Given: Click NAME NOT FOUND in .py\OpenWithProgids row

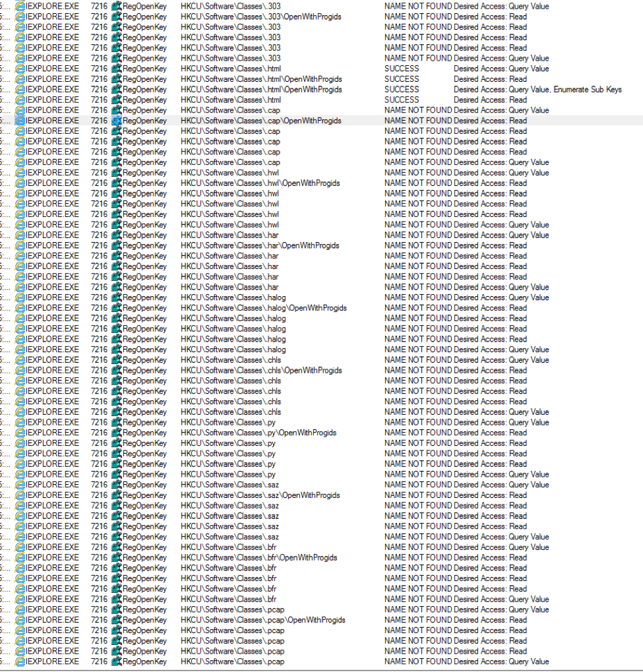Looking at the screenshot, I should (418, 433).
